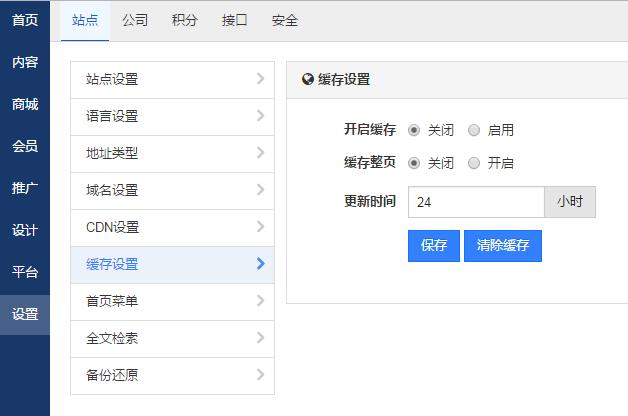Open the 备份还原 menu item
The image size is (628, 416).
pyautogui.click(x=173, y=376)
